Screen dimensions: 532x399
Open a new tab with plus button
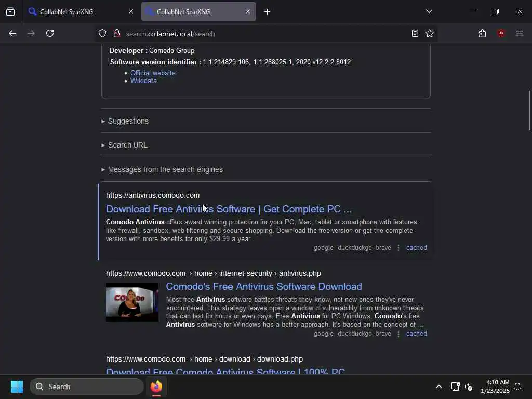[x=267, y=12]
